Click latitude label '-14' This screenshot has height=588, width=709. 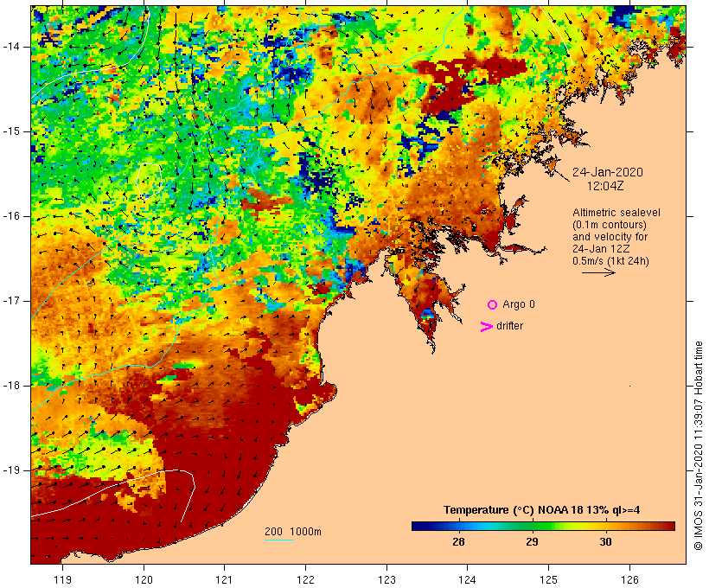point(11,47)
